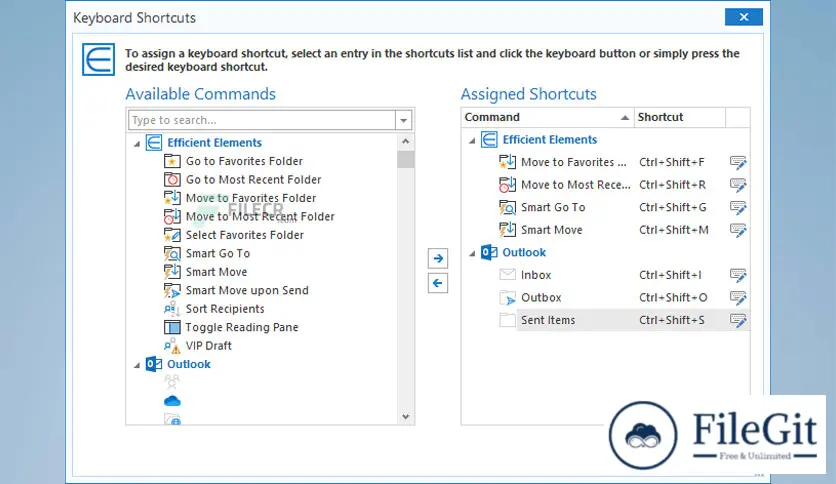Click the Ctrl+Shift+O shortcut cell
836x484 pixels.
673,297
